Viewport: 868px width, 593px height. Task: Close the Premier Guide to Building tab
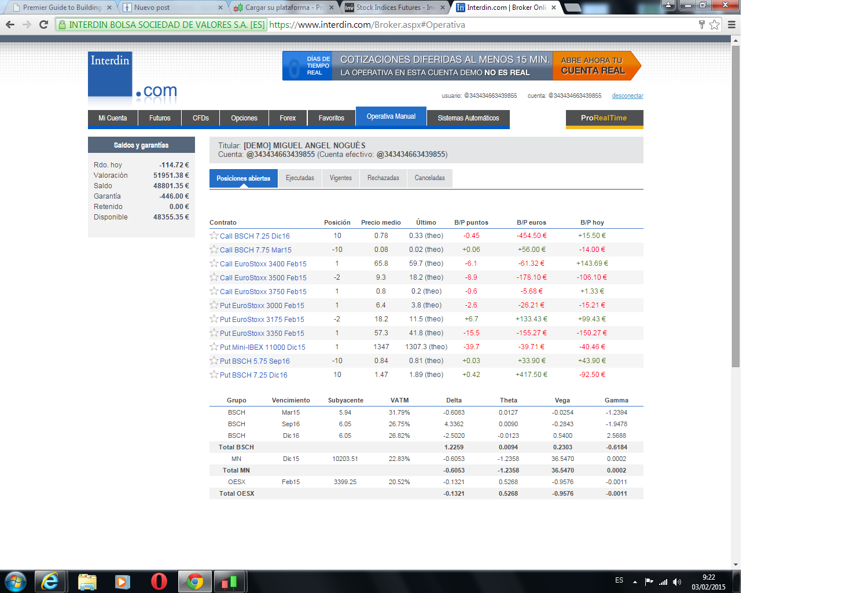[109, 8]
